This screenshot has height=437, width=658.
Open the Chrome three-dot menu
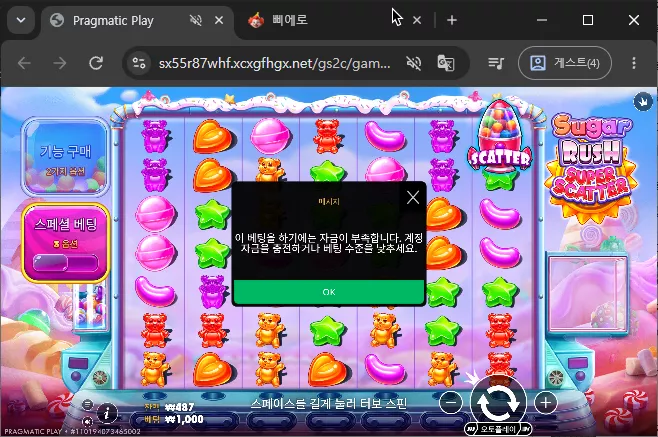coord(634,63)
